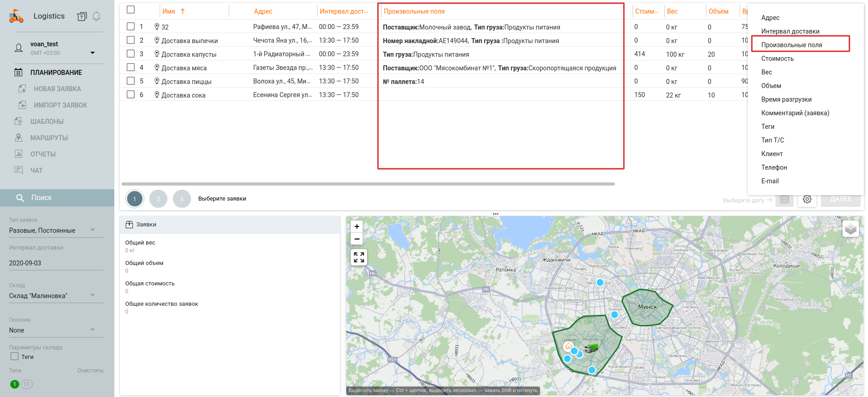Click the Очистить tags link
This screenshot has width=868, height=397.
click(x=90, y=371)
